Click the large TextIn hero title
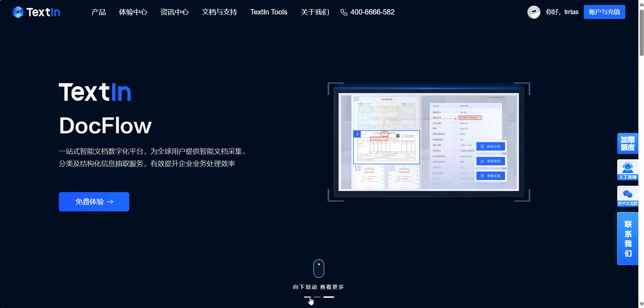Screen dimensions: 644x308 tap(95, 92)
